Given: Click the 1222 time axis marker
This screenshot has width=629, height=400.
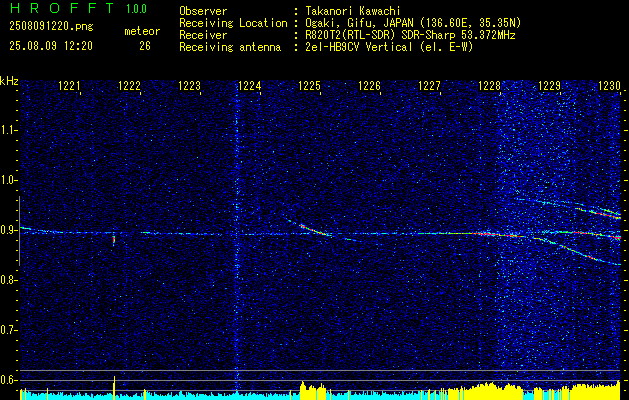Looking at the screenshot, I should pos(129,85).
